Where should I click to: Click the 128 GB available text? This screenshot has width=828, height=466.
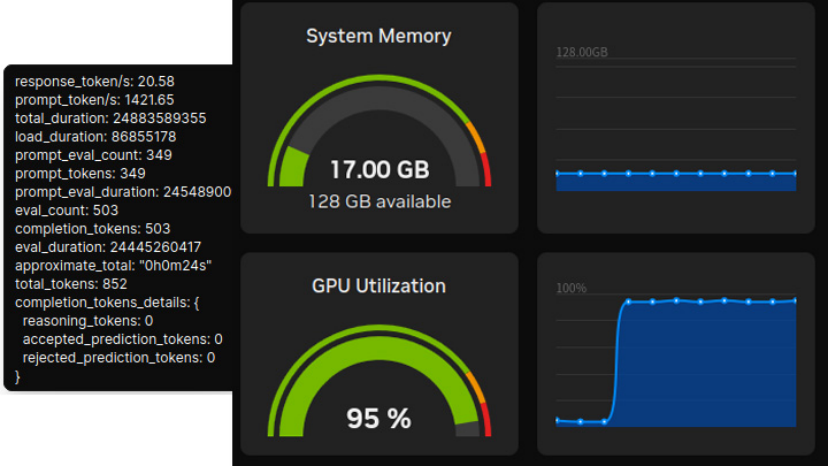(378, 202)
